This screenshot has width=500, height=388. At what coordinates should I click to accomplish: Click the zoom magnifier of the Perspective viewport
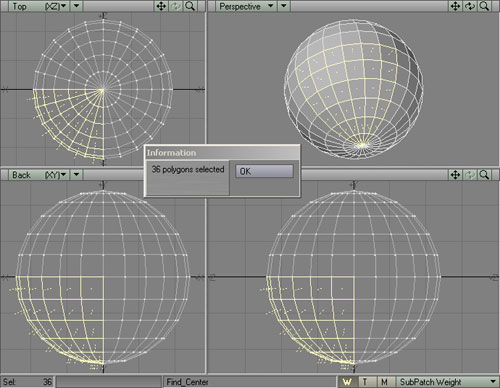pos(484,6)
